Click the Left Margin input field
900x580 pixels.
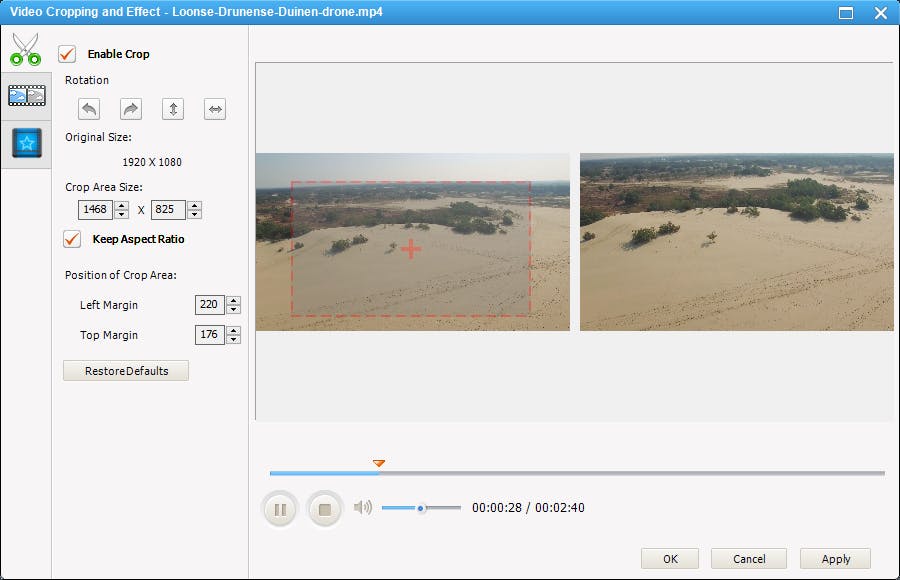point(210,305)
